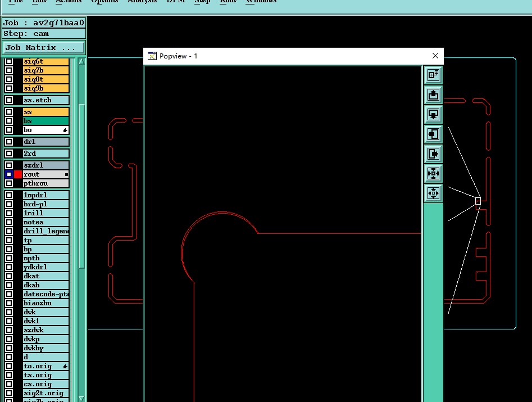This screenshot has width=532, height=402.
Task: Select the dwkp layer name
Action: pos(46,339)
